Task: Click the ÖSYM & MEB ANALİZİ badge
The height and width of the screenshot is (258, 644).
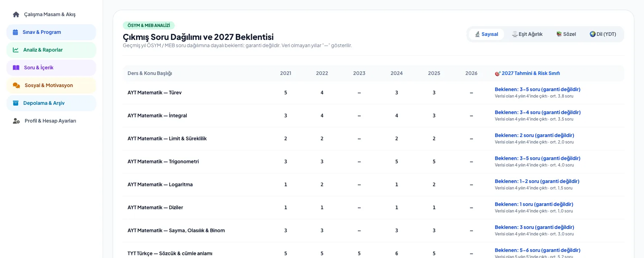Action: pyautogui.click(x=149, y=25)
